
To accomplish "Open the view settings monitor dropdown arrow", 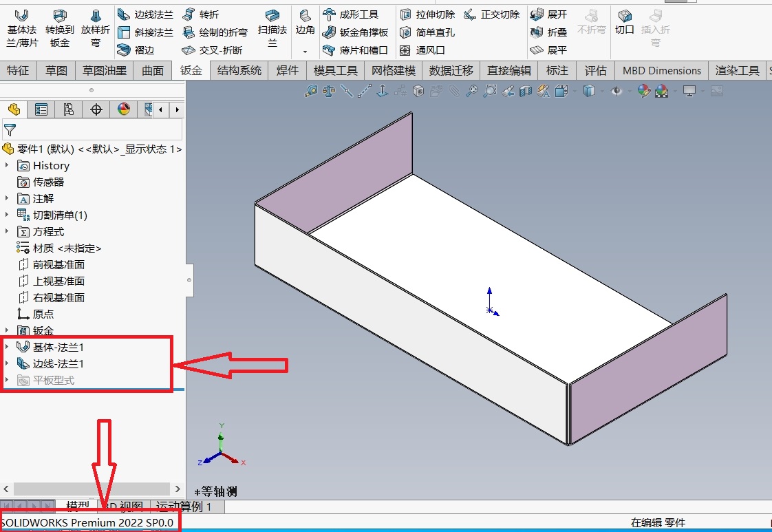I will pos(702,91).
